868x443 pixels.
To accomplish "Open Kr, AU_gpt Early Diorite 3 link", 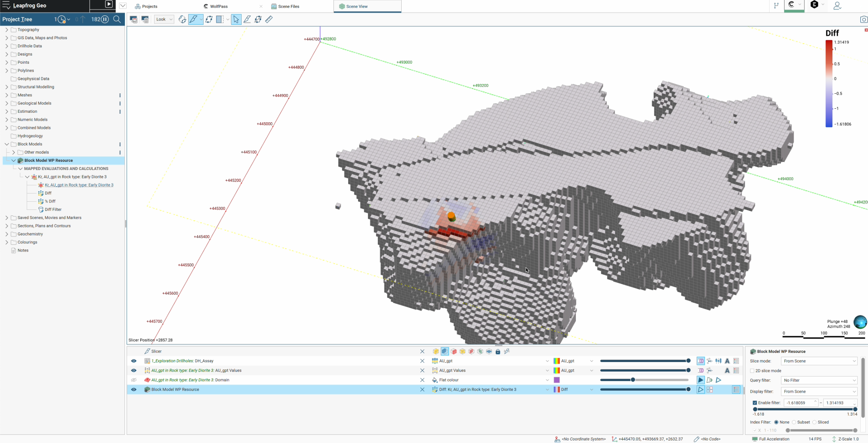I will coord(79,185).
